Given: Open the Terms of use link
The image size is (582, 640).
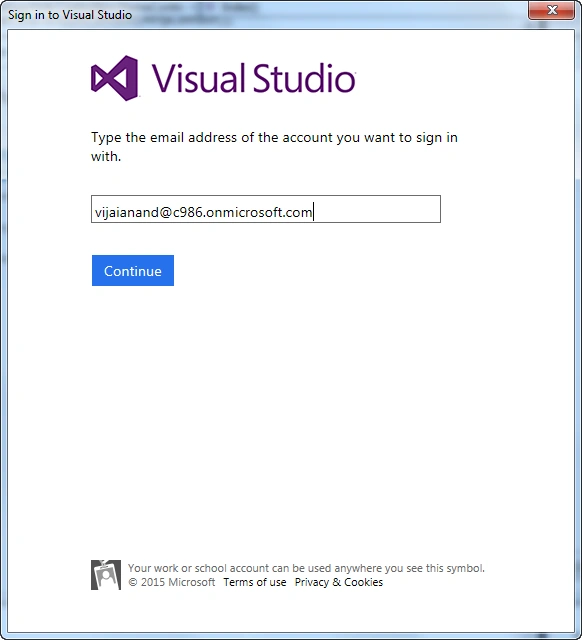Looking at the screenshot, I should [x=255, y=582].
